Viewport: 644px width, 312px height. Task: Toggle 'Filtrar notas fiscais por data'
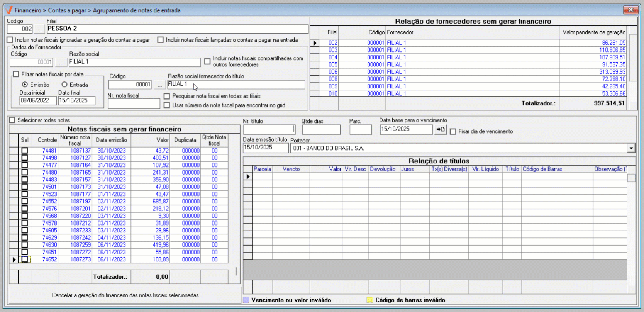16,74
